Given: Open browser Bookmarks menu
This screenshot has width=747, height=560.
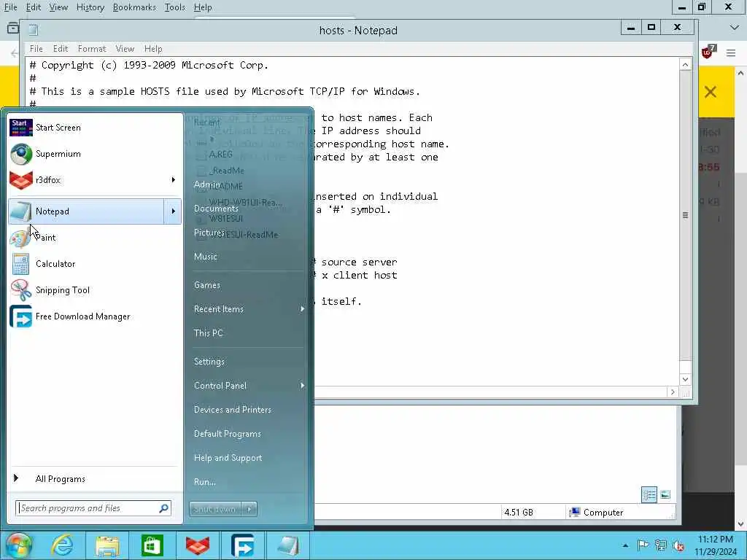Looking at the screenshot, I should [134, 7].
